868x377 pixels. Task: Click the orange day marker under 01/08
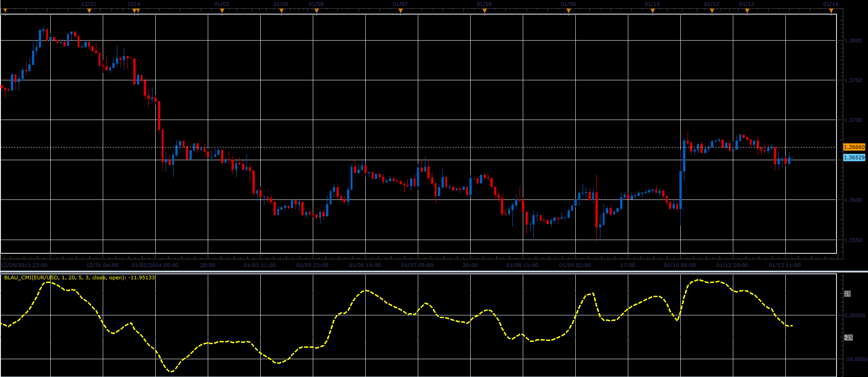pos(484,12)
